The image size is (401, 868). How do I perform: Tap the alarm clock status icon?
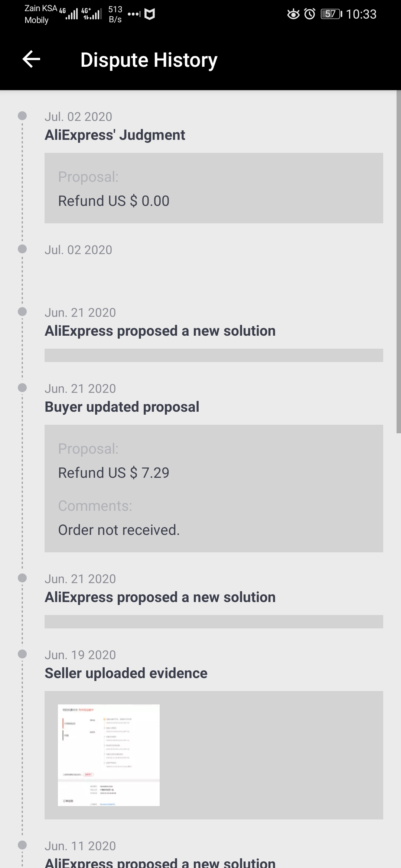click(x=310, y=14)
